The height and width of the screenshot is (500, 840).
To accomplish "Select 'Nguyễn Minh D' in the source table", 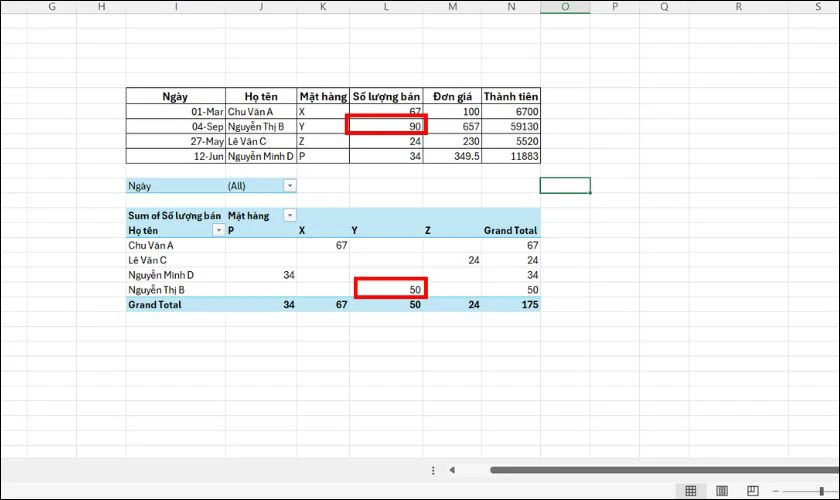I will [261, 156].
